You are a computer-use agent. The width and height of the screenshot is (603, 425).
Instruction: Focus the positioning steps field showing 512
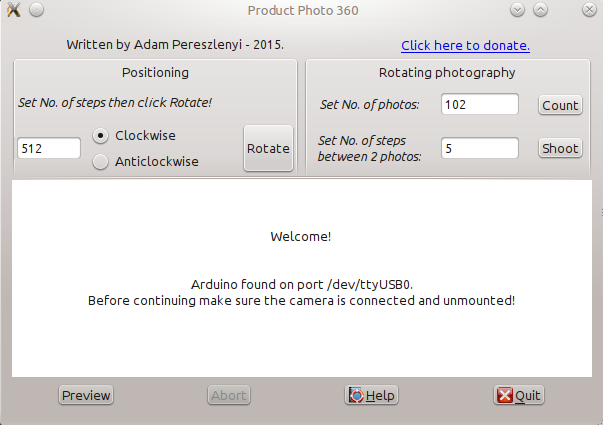click(x=49, y=148)
